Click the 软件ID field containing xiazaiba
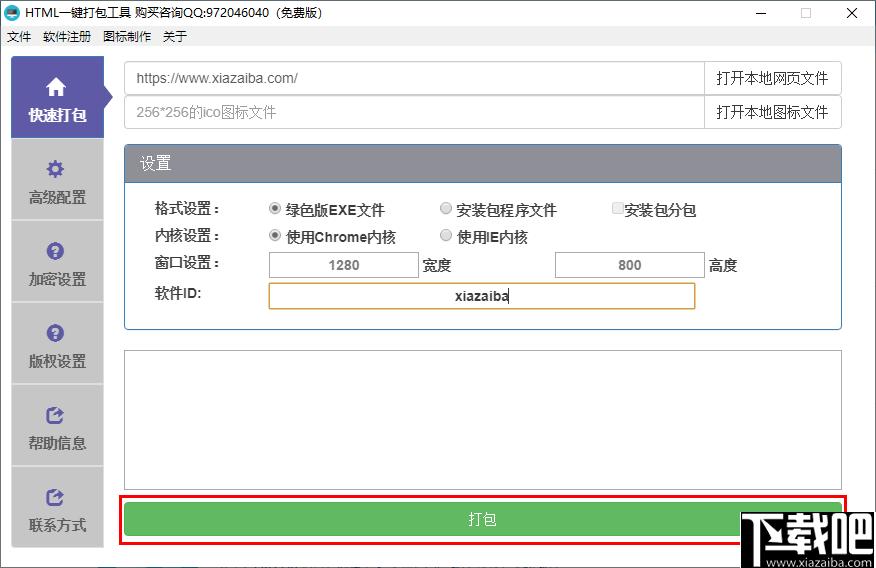This screenshot has height=568, width=876. coord(482,296)
